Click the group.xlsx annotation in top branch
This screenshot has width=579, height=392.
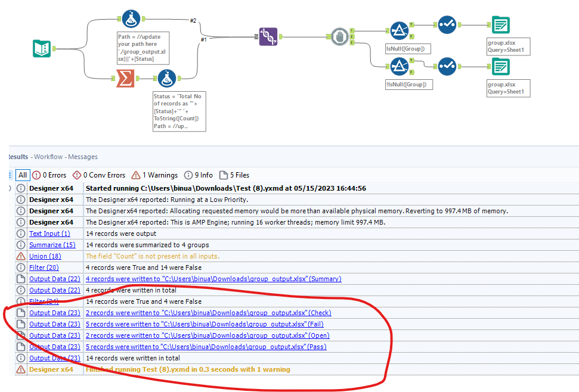(x=509, y=46)
